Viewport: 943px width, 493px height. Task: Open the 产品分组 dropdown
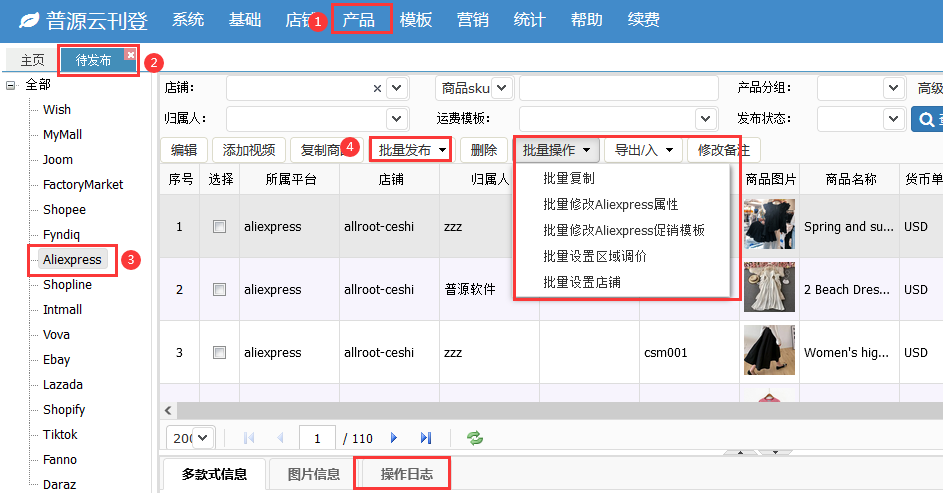894,88
